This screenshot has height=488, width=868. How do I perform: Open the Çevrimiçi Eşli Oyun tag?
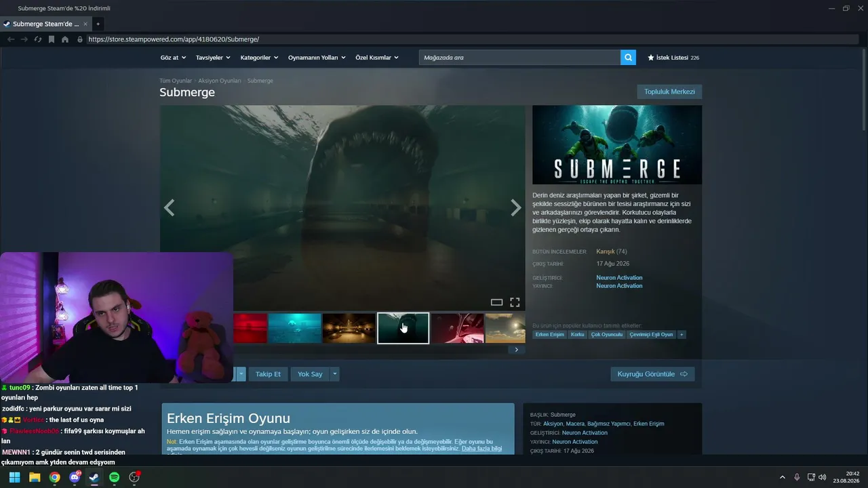click(652, 334)
